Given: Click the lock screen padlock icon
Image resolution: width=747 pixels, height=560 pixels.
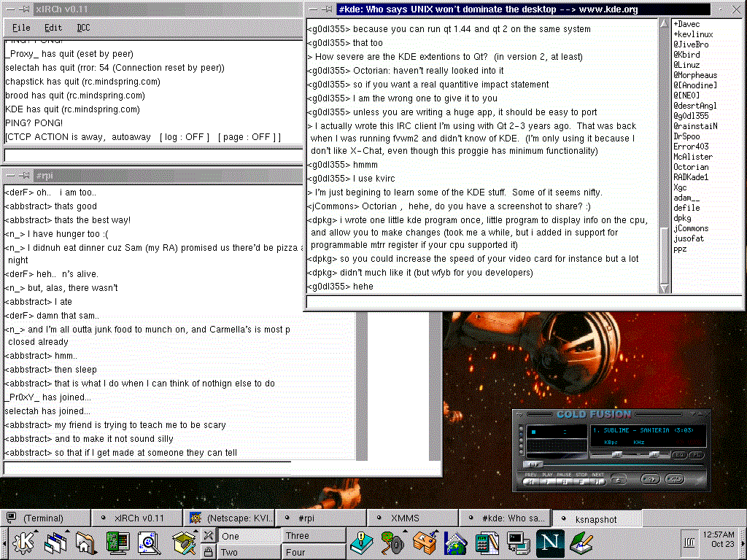Looking at the screenshot, I should coord(208,552).
